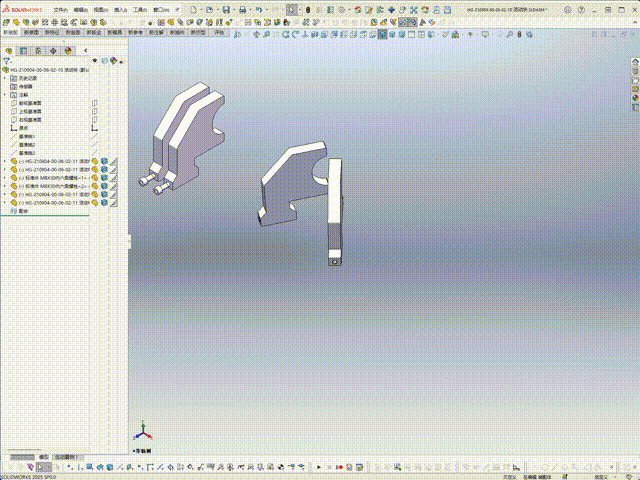Click the SOLIDWORKS logo
Screen dimensions: 640x480
pos(22,9)
